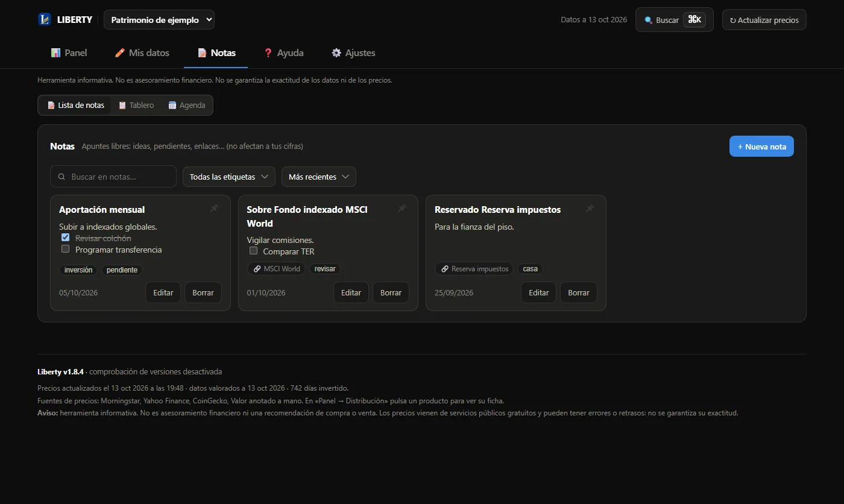Delete the 25/09/2026 note with Borrar
Viewport: 844px width, 504px height.
point(579,292)
